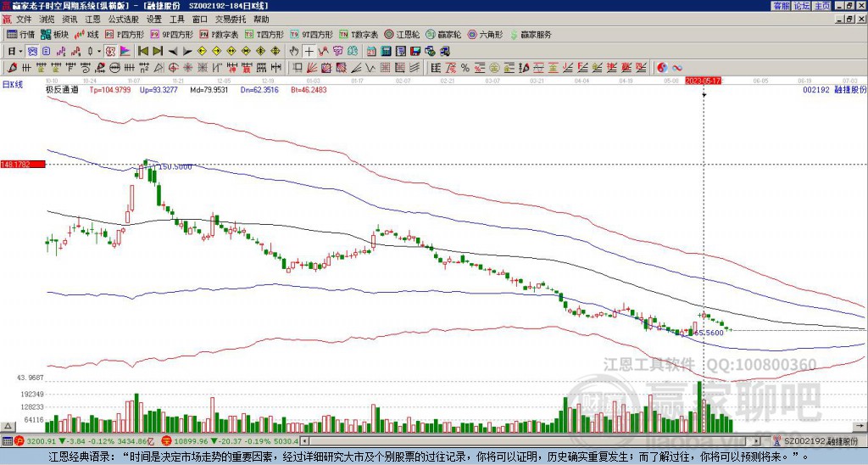The image size is (868, 465).
Task: Open the 江恩 menu
Action: (x=92, y=20)
